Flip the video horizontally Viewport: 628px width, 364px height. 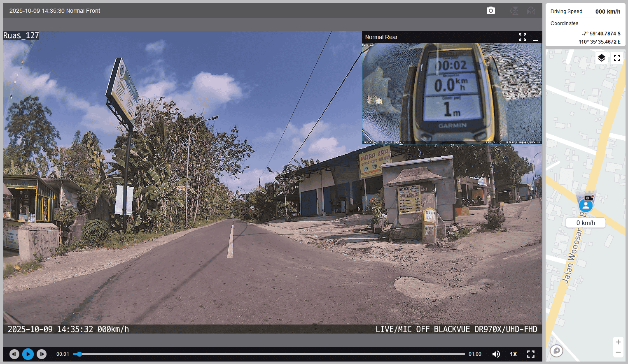[x=531, y=11]
